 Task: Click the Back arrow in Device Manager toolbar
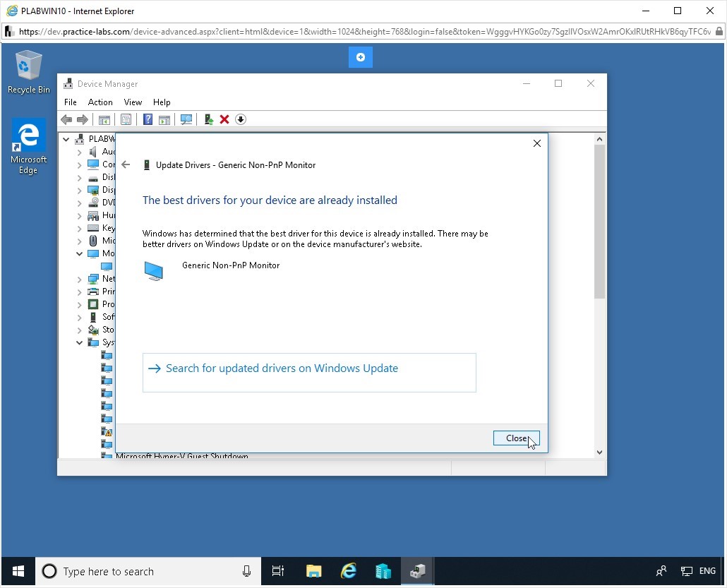pyautogui.click(x=66, y=119)
